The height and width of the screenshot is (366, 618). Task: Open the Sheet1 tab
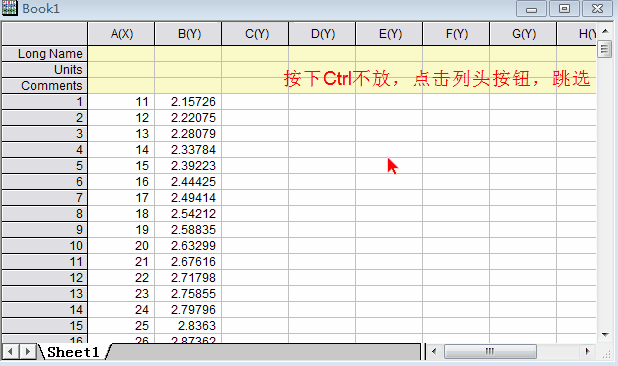tap(73, 352)
